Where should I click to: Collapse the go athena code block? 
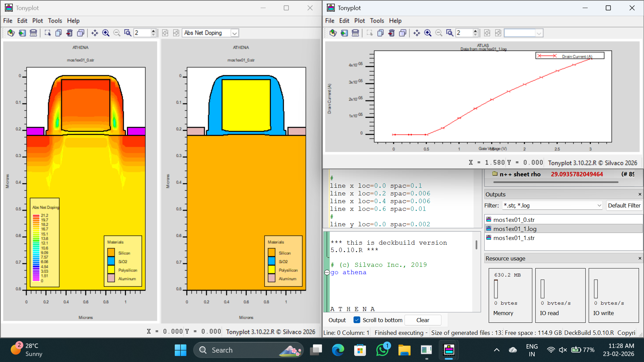327,273
